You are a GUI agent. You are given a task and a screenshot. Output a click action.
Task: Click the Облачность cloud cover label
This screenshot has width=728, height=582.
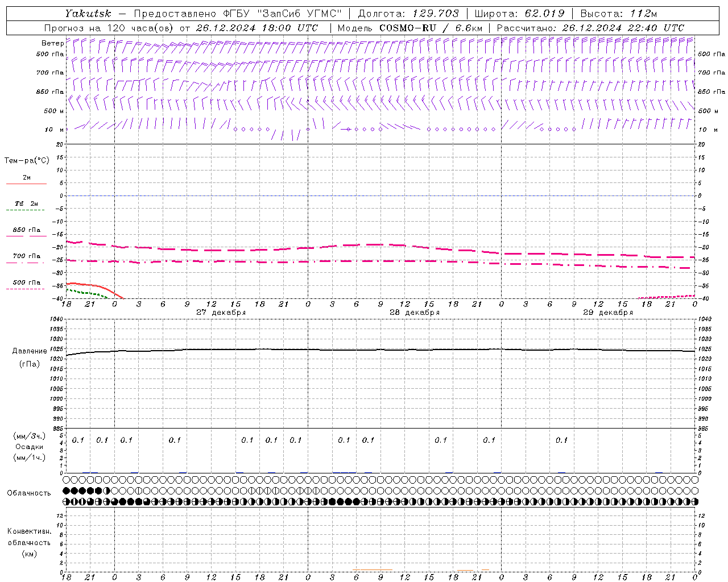(x=29, y=493)
